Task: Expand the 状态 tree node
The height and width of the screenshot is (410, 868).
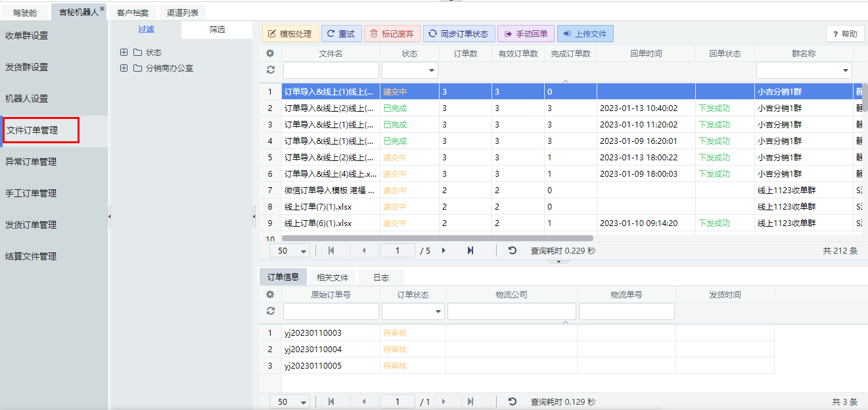Action: click(x=124, y=53)
